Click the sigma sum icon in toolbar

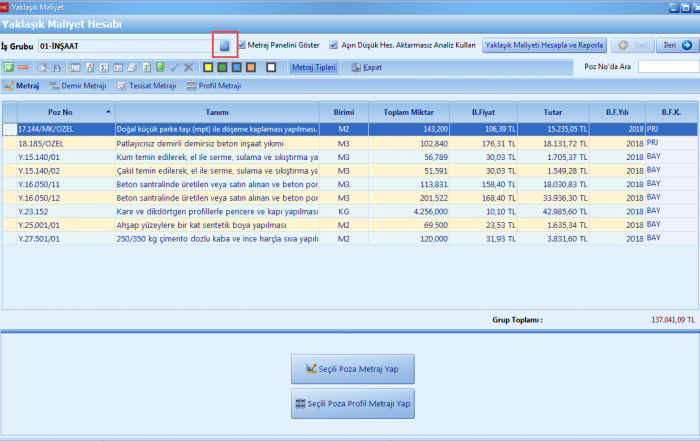[x=103, y=67]
